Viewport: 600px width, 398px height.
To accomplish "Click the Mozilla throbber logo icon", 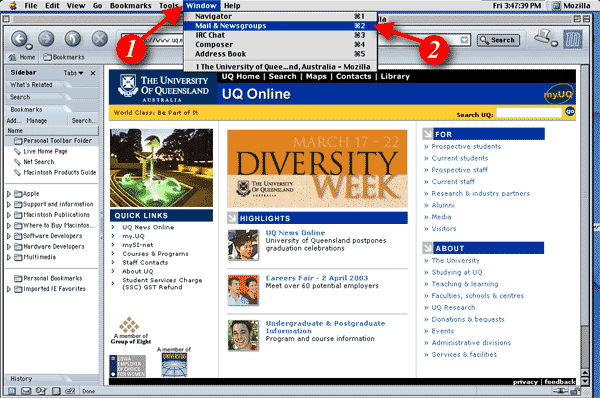I will [x=573, y=39].
